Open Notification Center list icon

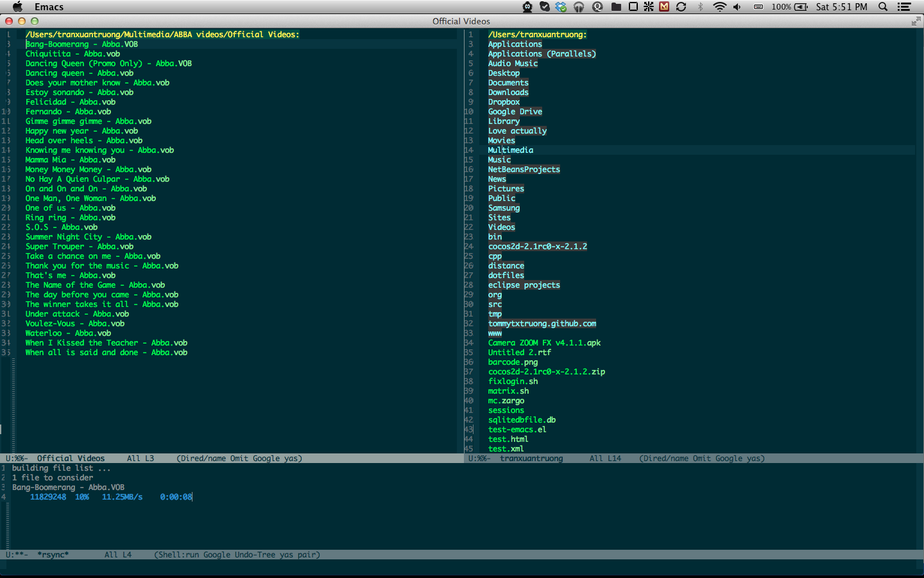[x=904, y=6]
